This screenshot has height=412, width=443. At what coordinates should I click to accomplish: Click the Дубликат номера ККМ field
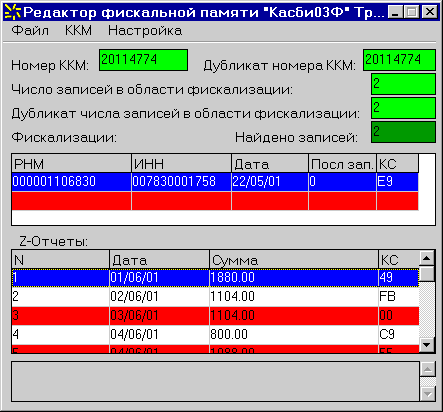[x=399, y=60]
